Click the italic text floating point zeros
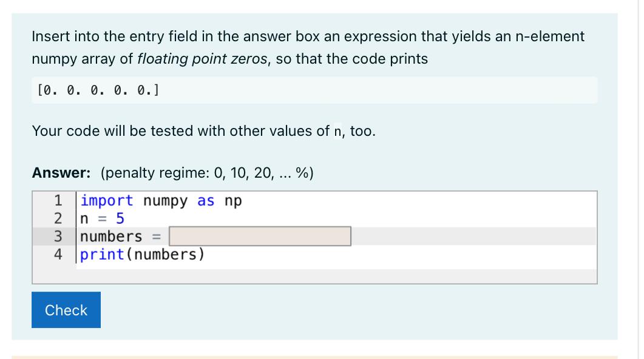The height and width of the screenshot is (359, 644). tap(202, 59)
